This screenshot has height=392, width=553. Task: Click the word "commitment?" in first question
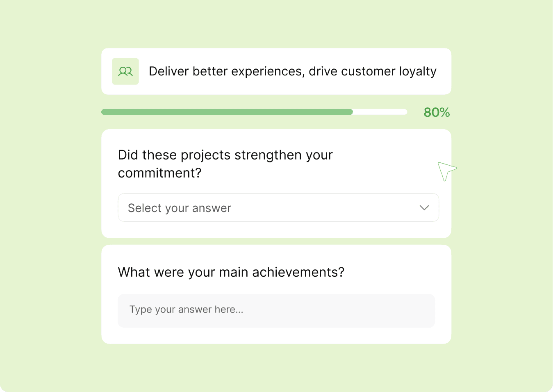tap(160, 173)
